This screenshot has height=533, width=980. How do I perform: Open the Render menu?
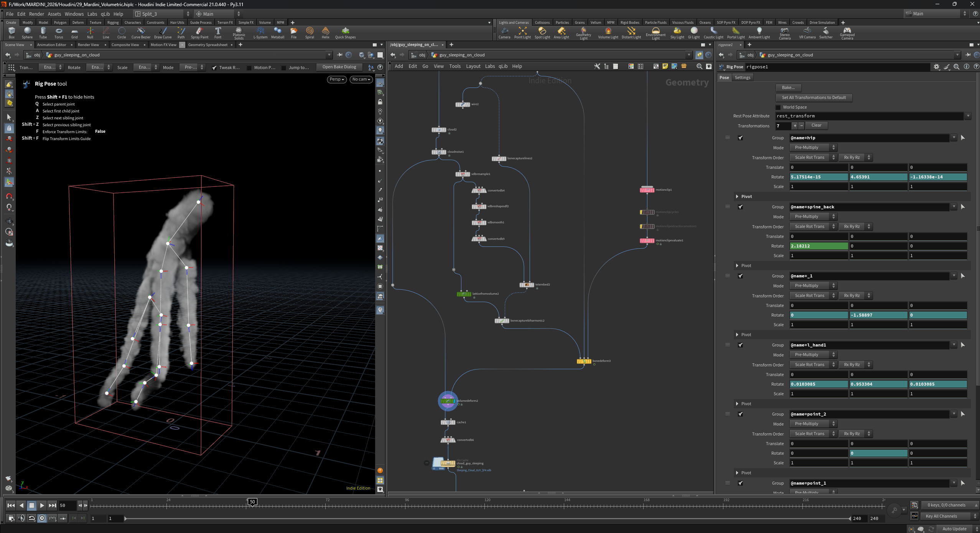click(x=36, y=14)
